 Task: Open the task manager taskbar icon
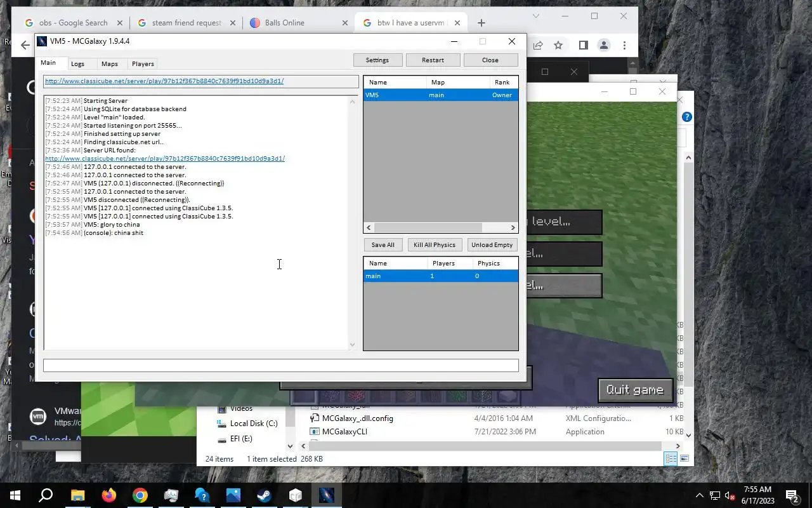click(x=171, y=495)
